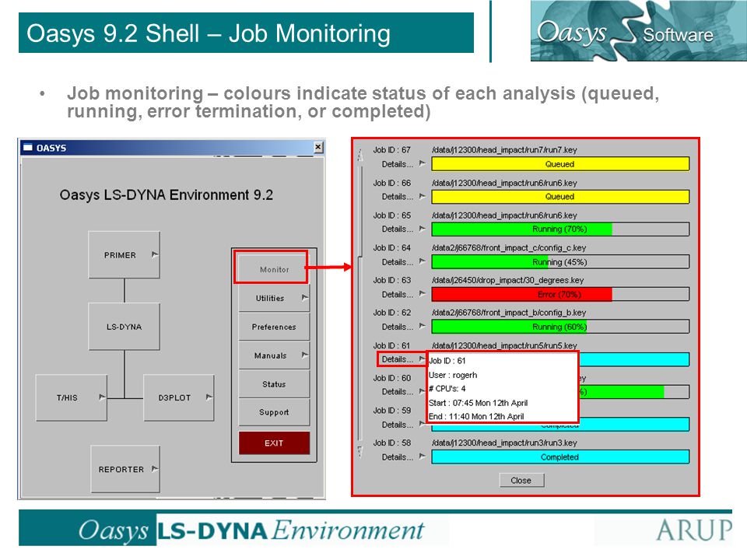Screen dimensions: 747x560
Task: Click the Close button in job monitor
Action: pyautogui.click(x=521, y=480)
